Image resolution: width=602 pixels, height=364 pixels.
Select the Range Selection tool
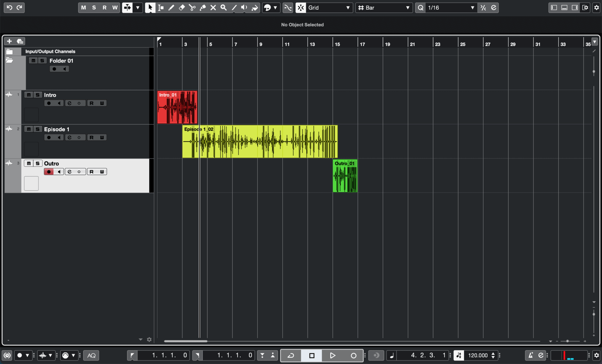161,7
